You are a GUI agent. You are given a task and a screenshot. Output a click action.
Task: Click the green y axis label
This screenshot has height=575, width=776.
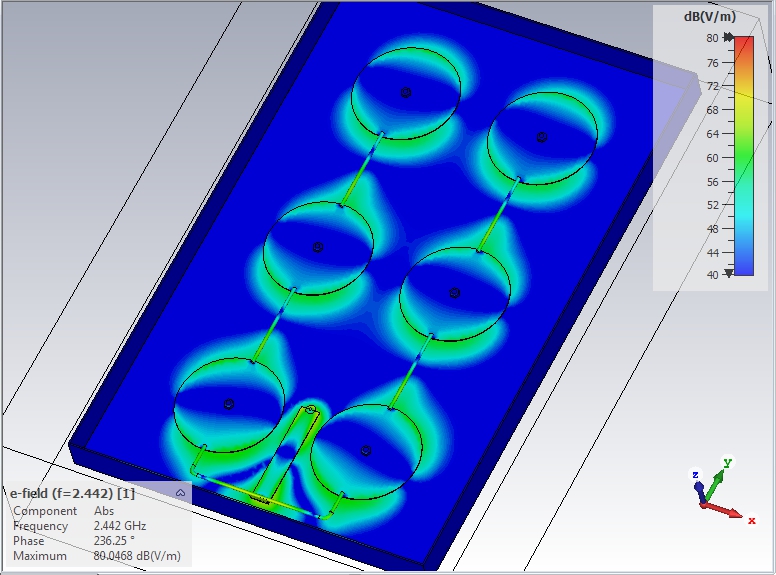click(728, 463)
